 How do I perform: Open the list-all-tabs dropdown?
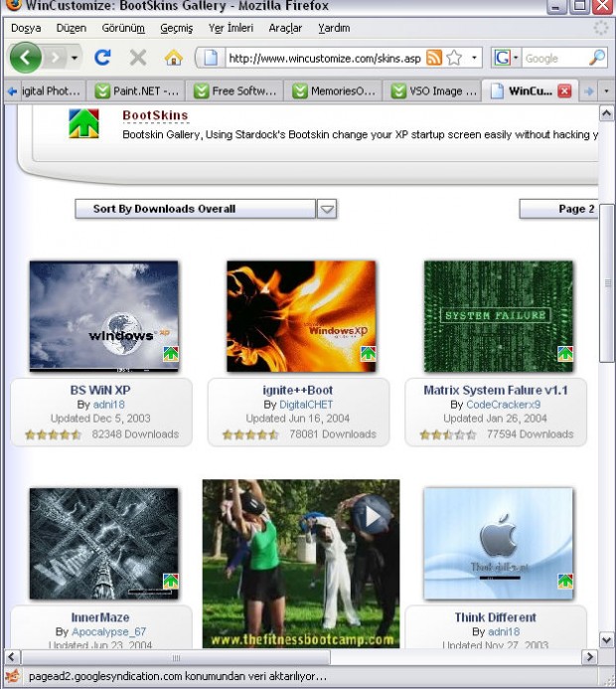[606, 90]
